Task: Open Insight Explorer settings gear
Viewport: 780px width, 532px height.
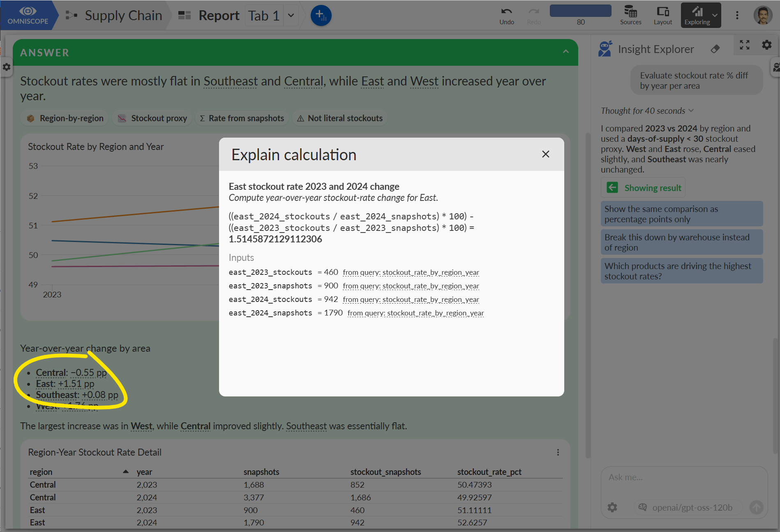Action: (767, 45)
